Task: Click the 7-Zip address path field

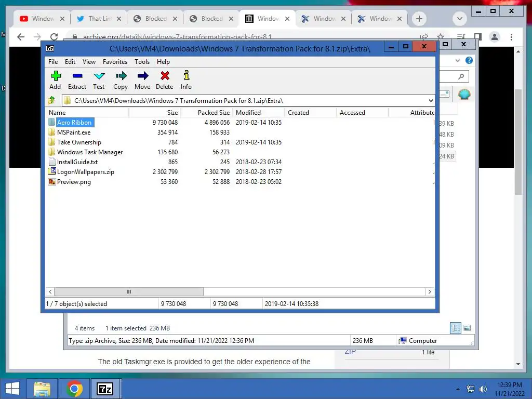Action: (x=248, y=100)
